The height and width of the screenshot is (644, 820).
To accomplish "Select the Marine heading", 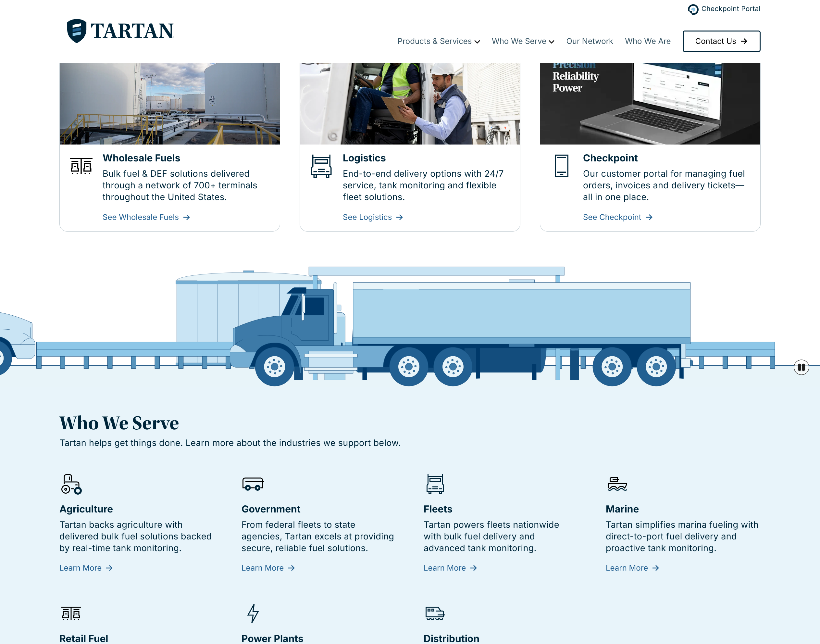I will (x=622, y=509).
